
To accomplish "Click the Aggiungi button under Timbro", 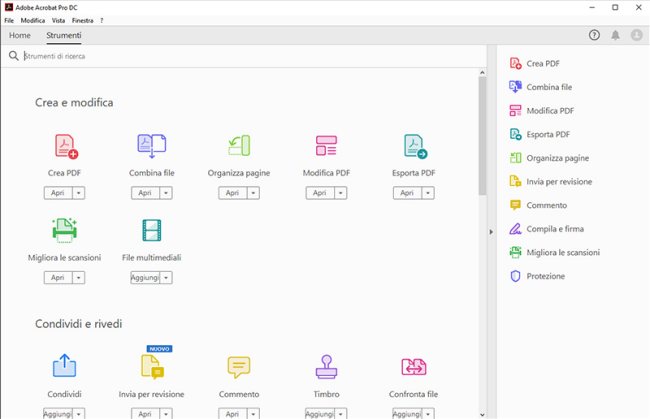I will coord(320,414).
